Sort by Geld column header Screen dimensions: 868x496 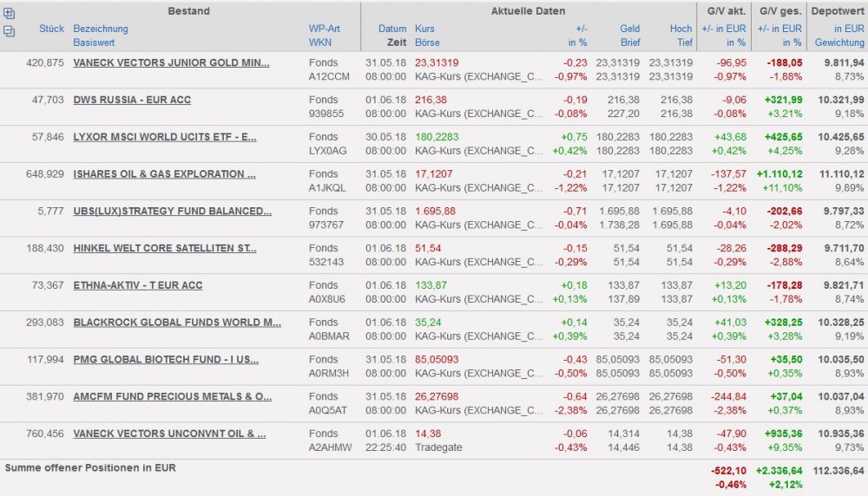[629, 29]
